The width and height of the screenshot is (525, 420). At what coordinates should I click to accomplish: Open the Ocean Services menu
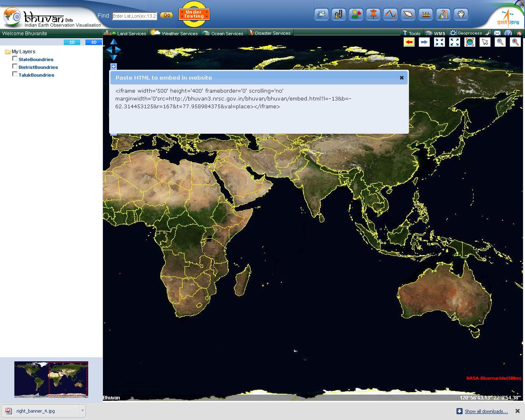coord(223,33)
